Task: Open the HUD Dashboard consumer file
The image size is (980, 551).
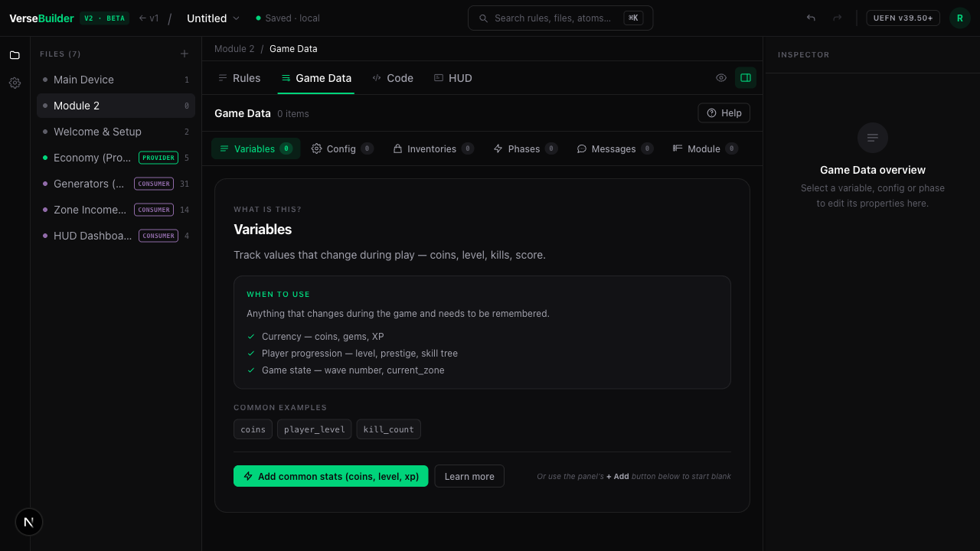Action: point(116,236)
